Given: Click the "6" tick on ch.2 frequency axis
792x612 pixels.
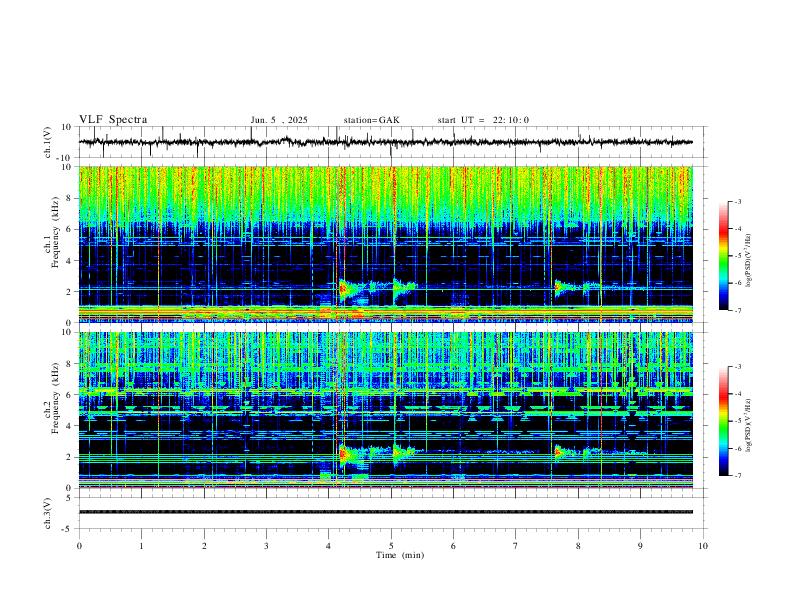Looking at the screenshot, I should pos(70,395).
